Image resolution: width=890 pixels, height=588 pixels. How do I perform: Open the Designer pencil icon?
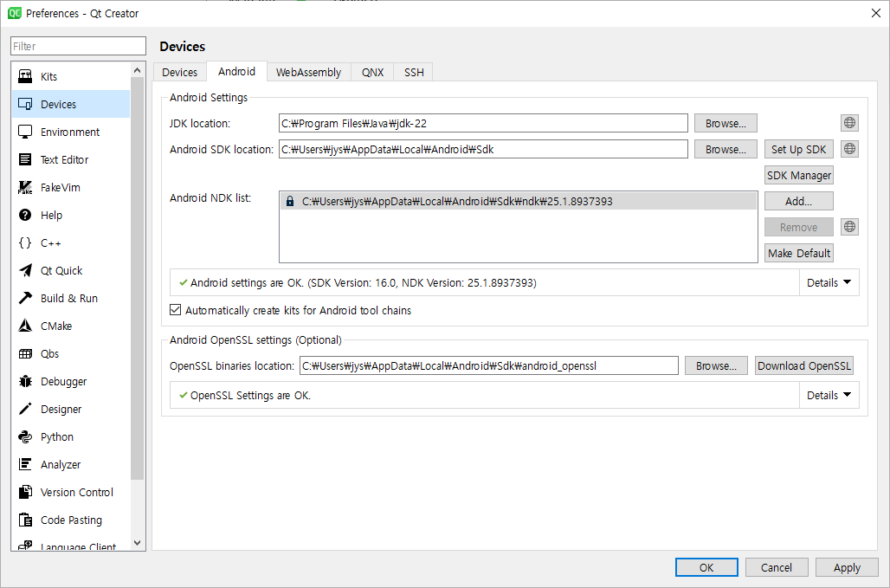25,410
